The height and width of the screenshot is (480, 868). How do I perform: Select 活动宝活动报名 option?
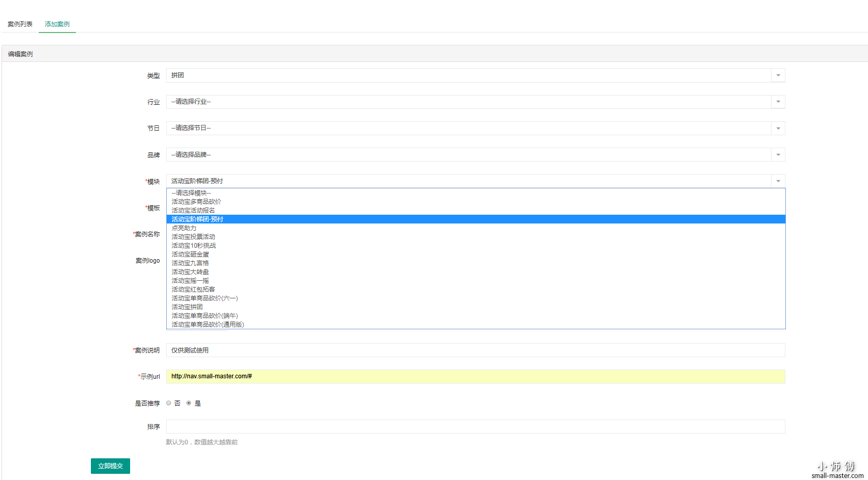(476, 211)
